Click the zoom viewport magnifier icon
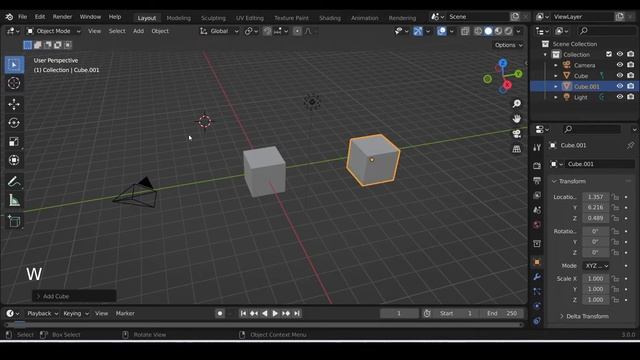Image resolution: width=640 pixels, height=360 pixels. pyautogui.click(x=517, y=104)
